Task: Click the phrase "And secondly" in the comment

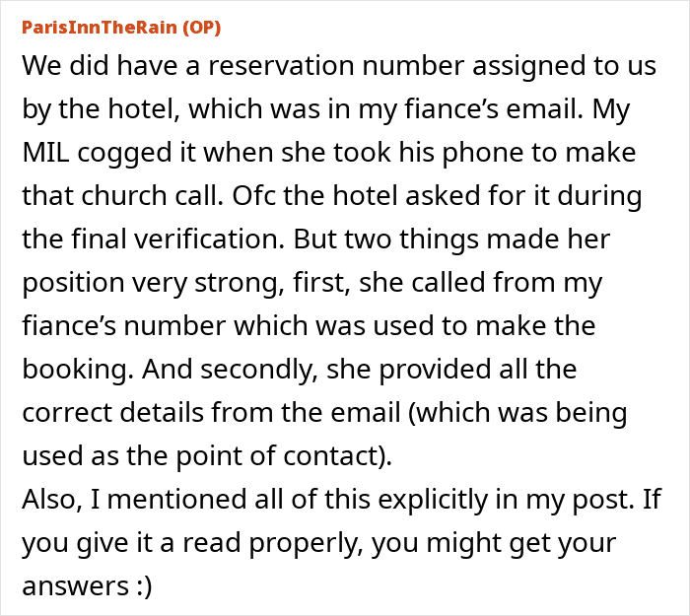Action: click(230, 370)
